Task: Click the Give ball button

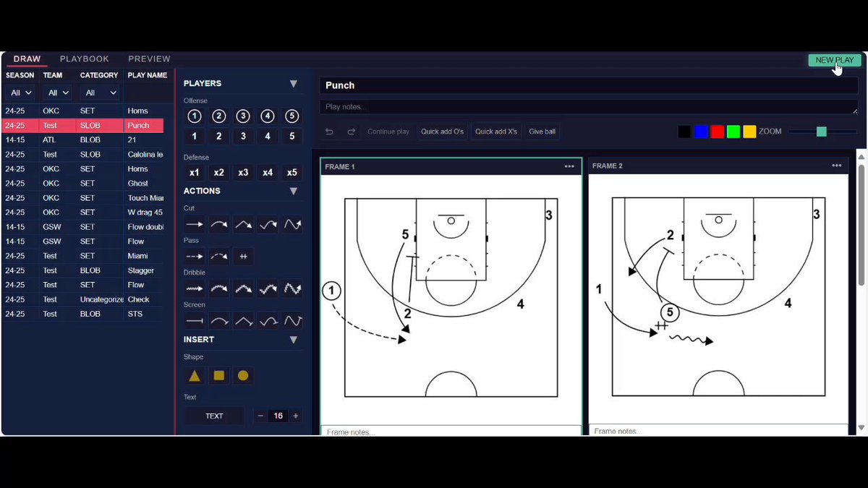Action: (542, 132)
